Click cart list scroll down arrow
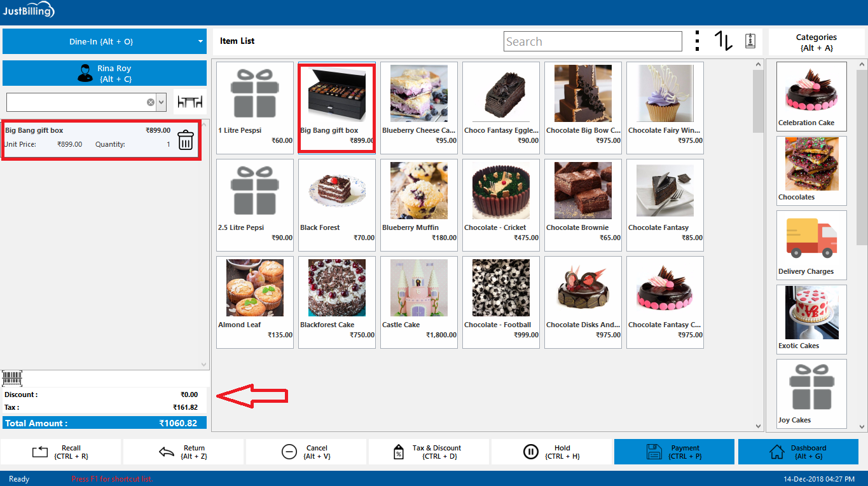This screenshot has height=486, width=868. (204, 365)
